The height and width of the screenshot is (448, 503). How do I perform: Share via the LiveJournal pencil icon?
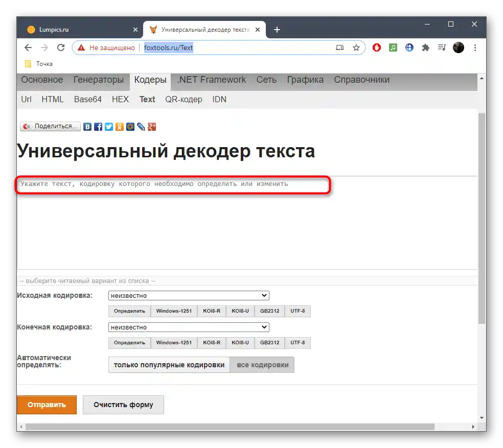tap(141, 127)
